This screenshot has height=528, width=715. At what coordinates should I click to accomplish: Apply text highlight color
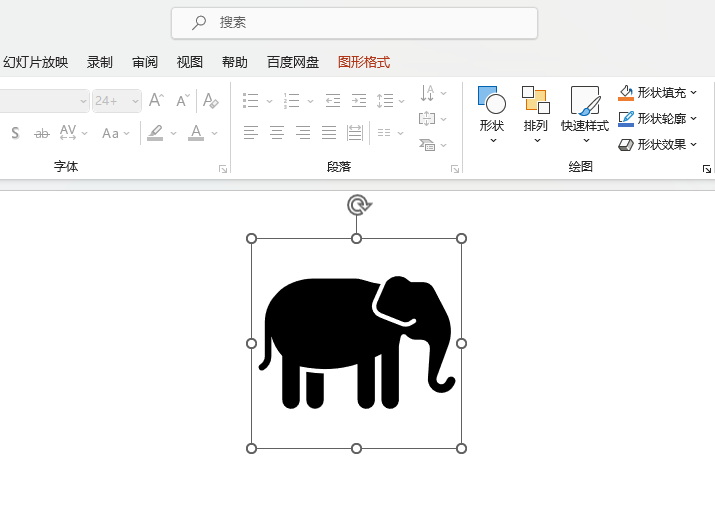pyautogui.click(x=155, y=133)
